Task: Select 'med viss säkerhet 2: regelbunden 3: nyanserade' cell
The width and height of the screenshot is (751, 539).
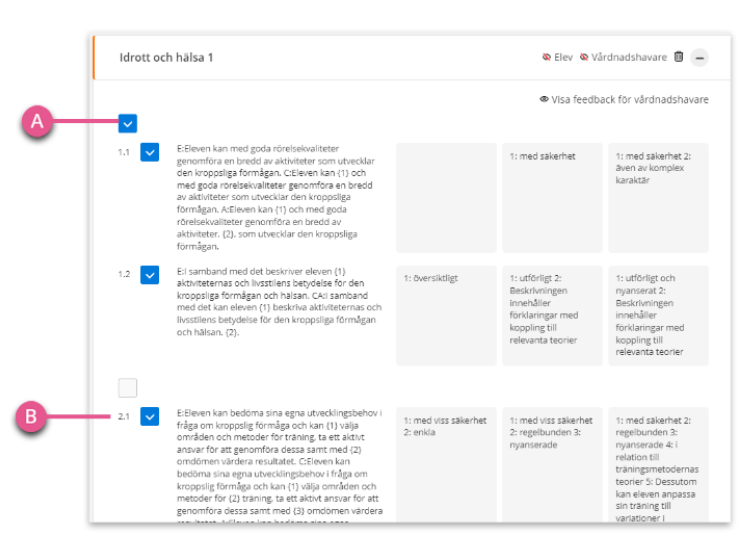Action: pyautogui.click(x=552, y=465)
